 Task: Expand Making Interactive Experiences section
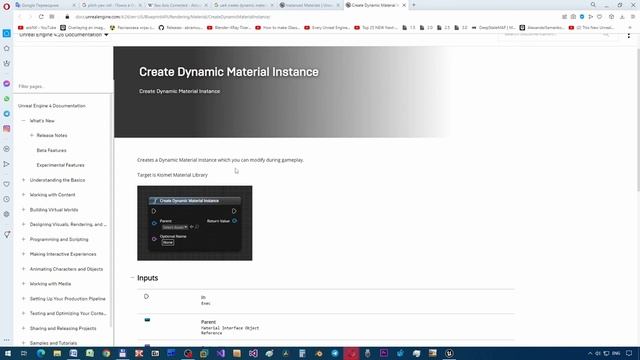pyautogui.click(x=23, y=254)
